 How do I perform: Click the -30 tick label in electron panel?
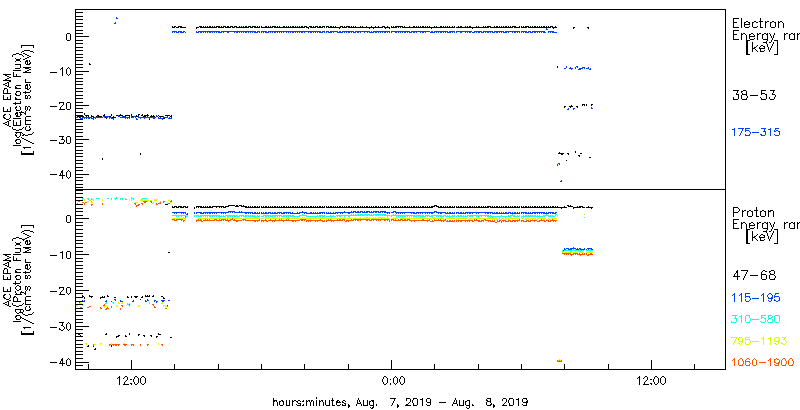click(x=60, y=140)
